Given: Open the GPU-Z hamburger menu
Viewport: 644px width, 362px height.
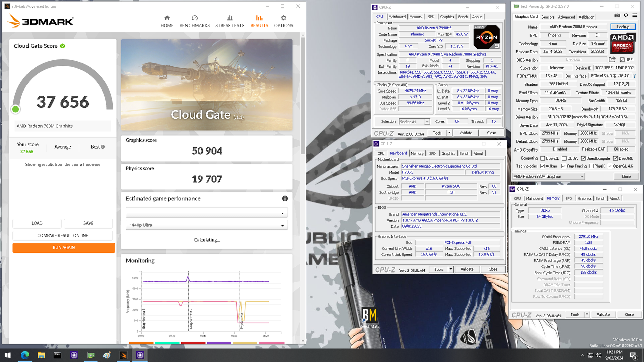Looking at the screenshot, I should pos(635,15).
